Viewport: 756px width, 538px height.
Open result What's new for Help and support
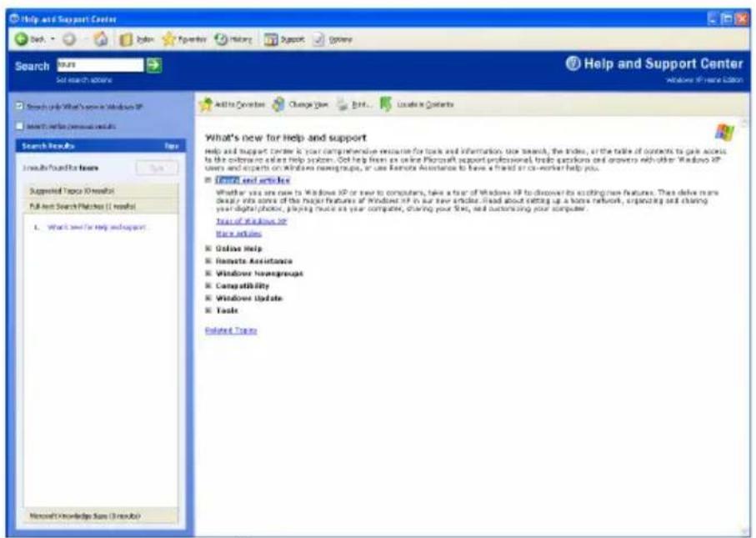pyautogui.click(x=97, y=227)
